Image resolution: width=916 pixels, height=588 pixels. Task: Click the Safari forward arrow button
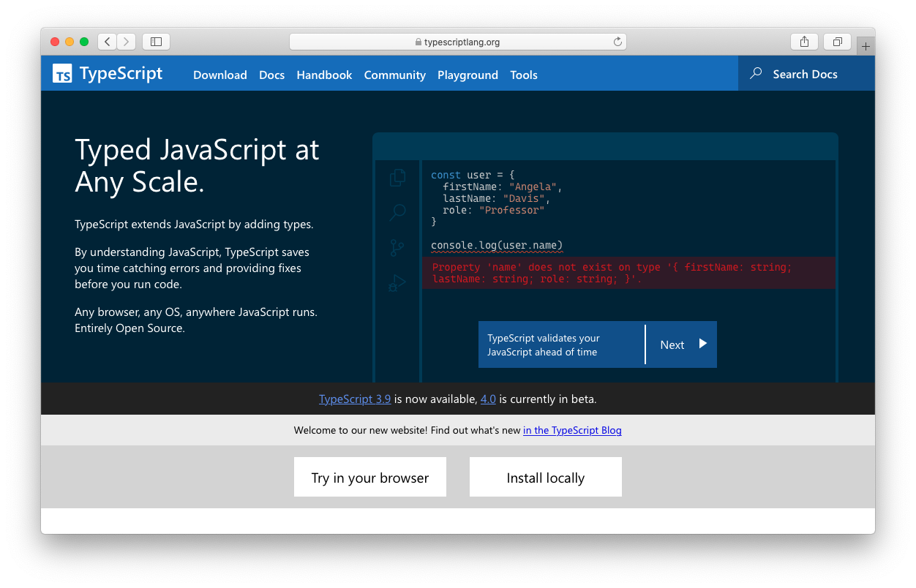pyautogui.click(x=127, y=42)
